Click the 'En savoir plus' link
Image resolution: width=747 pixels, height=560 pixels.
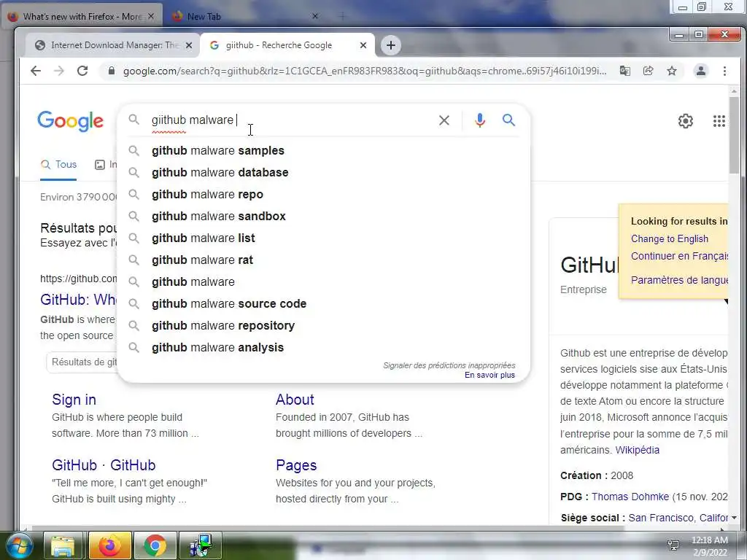(x=489, y=376)
